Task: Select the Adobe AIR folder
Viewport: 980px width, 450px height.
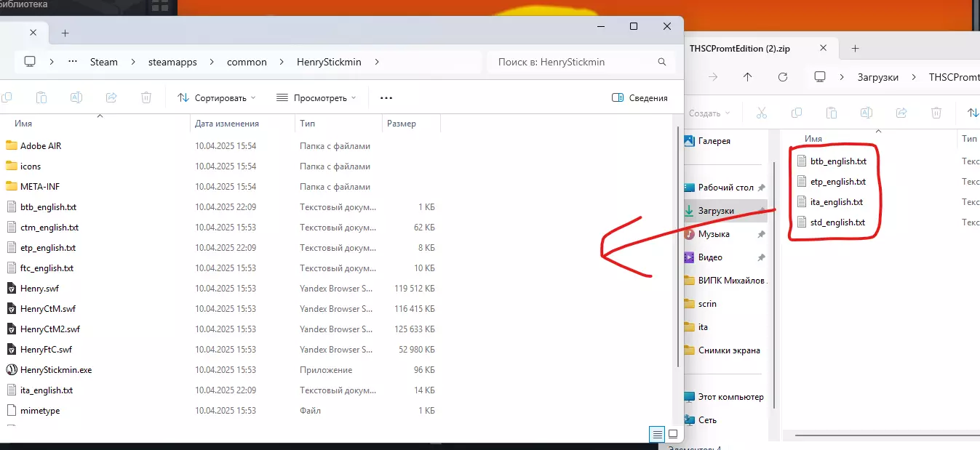Action: [41, 145]
